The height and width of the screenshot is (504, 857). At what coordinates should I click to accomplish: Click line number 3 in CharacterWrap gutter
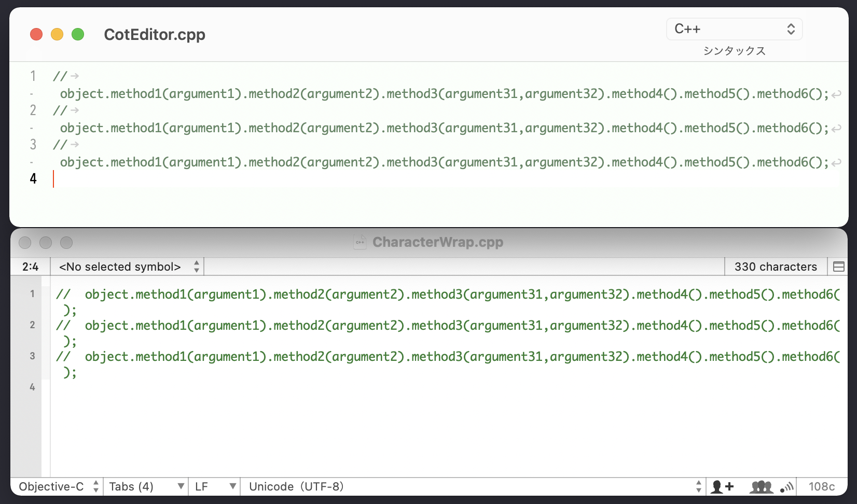click(x=32, y=356)
